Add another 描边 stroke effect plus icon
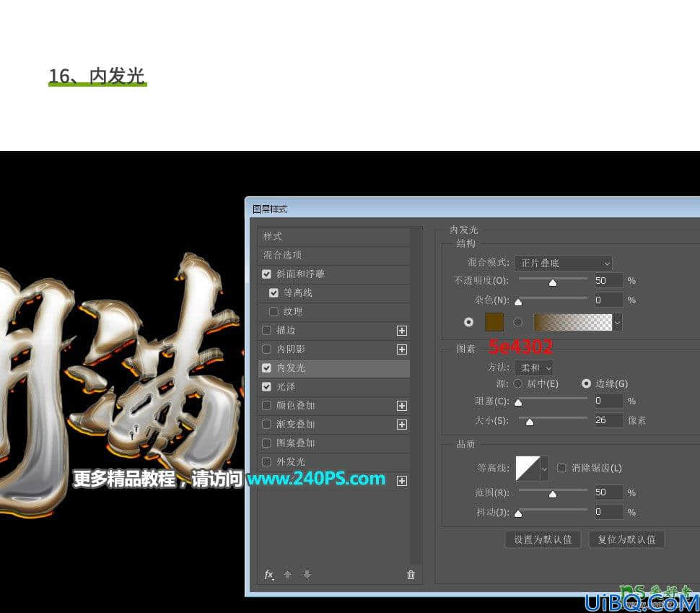The height and width of the screenshot is (613, 700). coord(402,331)
